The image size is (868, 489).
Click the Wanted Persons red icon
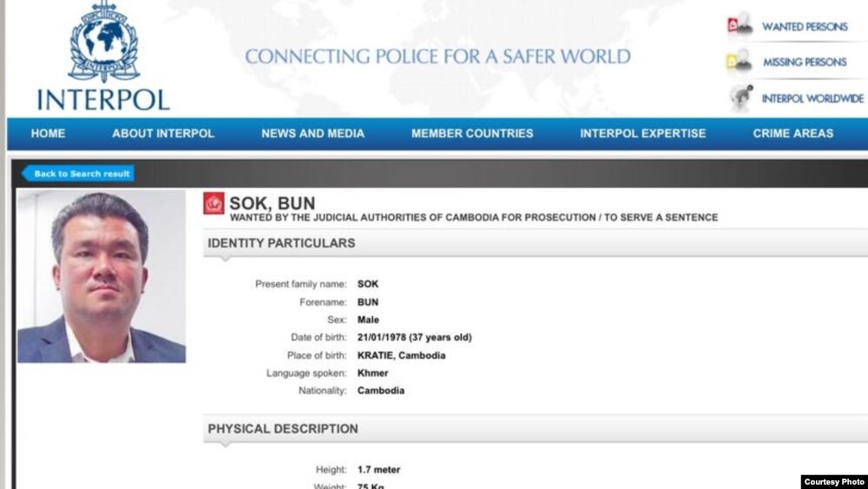point(739,26)
